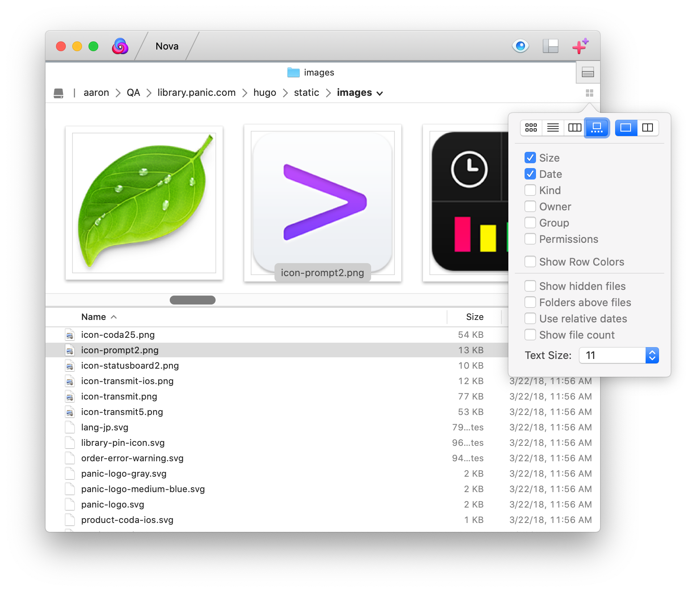Open the Text Size stepper dropdown
The image size is (700, 592).
(x=652, y=355)
